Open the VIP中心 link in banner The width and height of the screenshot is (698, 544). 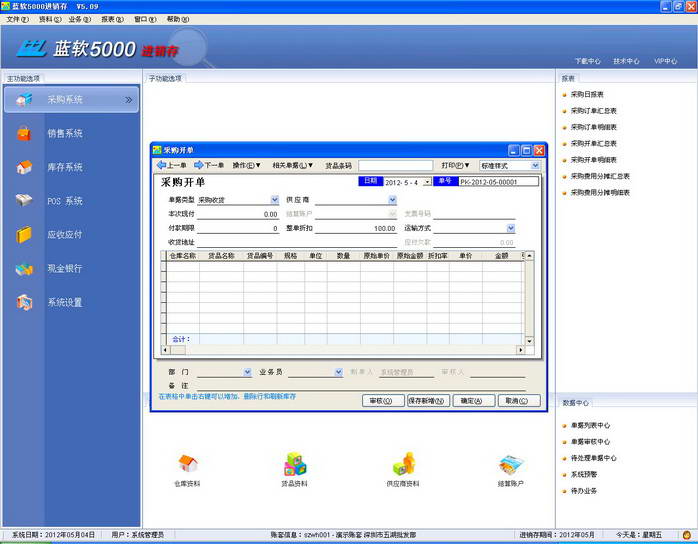pyautogui.click(x=666, y=61)
